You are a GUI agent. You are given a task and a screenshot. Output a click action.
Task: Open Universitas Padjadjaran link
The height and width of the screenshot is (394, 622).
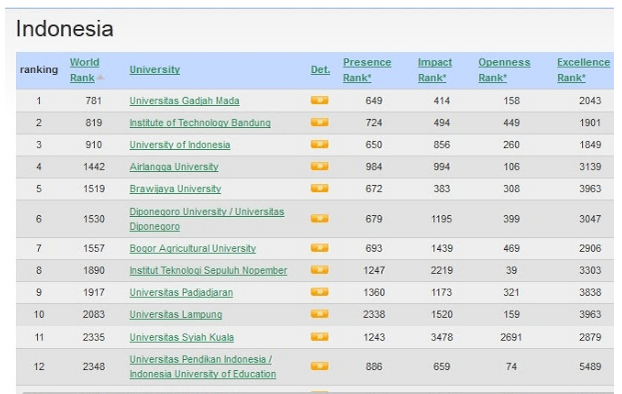click(181, 292)
